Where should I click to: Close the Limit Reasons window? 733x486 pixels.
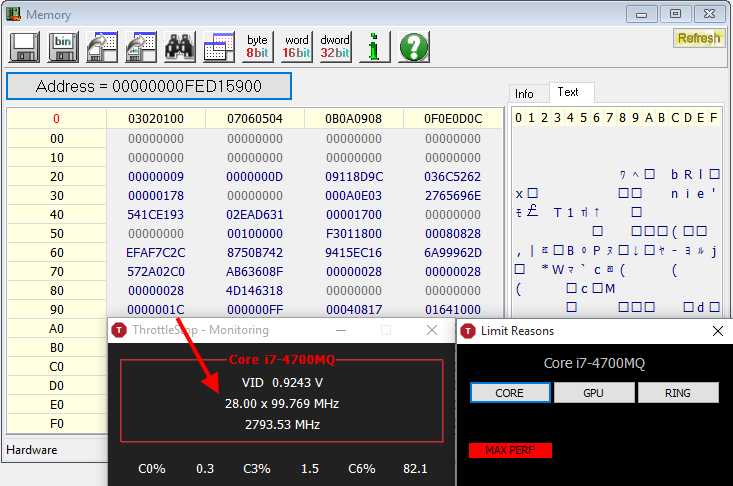tap(717, 330)
